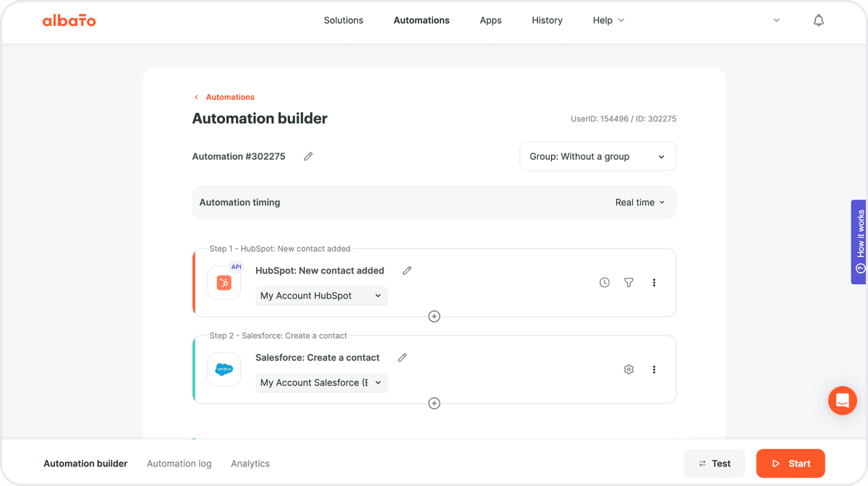Click the orange Start button
868x486 pixels.
791,464
